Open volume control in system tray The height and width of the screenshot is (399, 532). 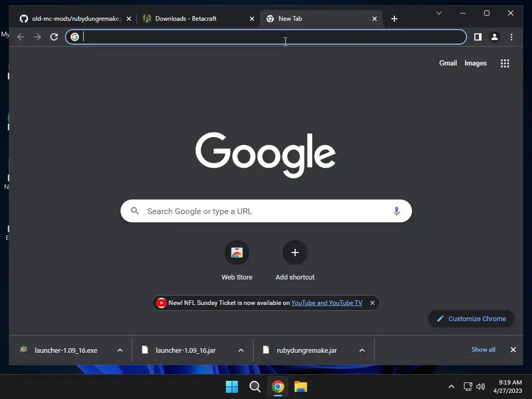[481, 387]
